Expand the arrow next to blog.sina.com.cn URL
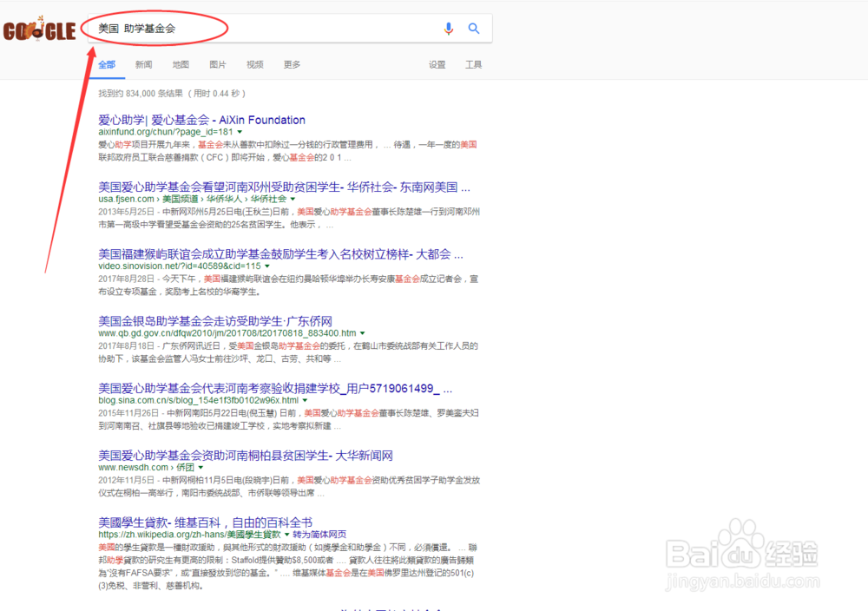Image resolution: width=868 pixels, height=611 pixels. click(305, 400)
